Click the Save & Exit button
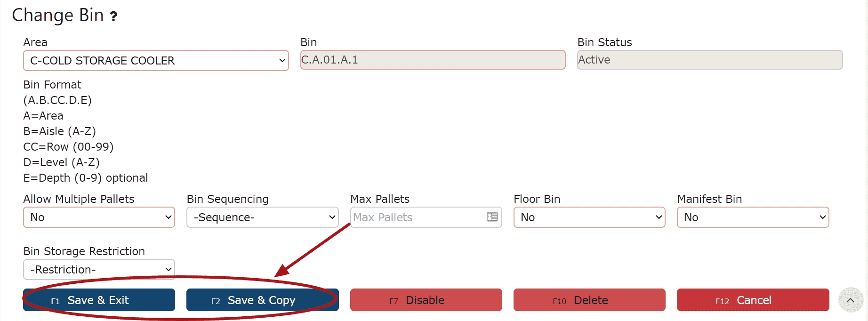This screenshot has width=868, height=321. 99,300
